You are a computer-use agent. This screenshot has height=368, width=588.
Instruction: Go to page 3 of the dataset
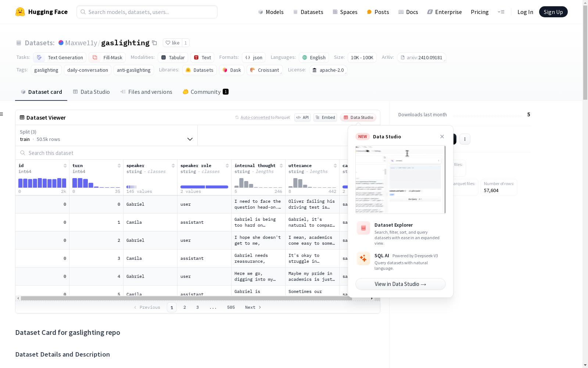tap(198, 307)
